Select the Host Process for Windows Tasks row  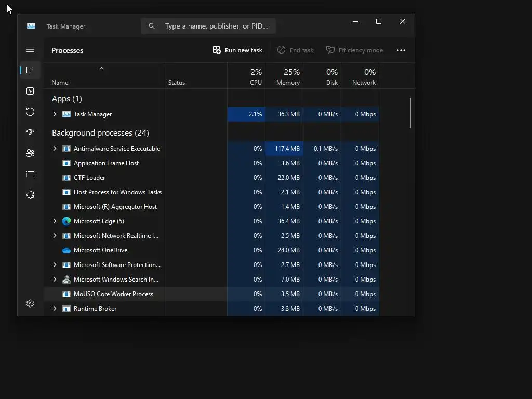tap(211, 192)
